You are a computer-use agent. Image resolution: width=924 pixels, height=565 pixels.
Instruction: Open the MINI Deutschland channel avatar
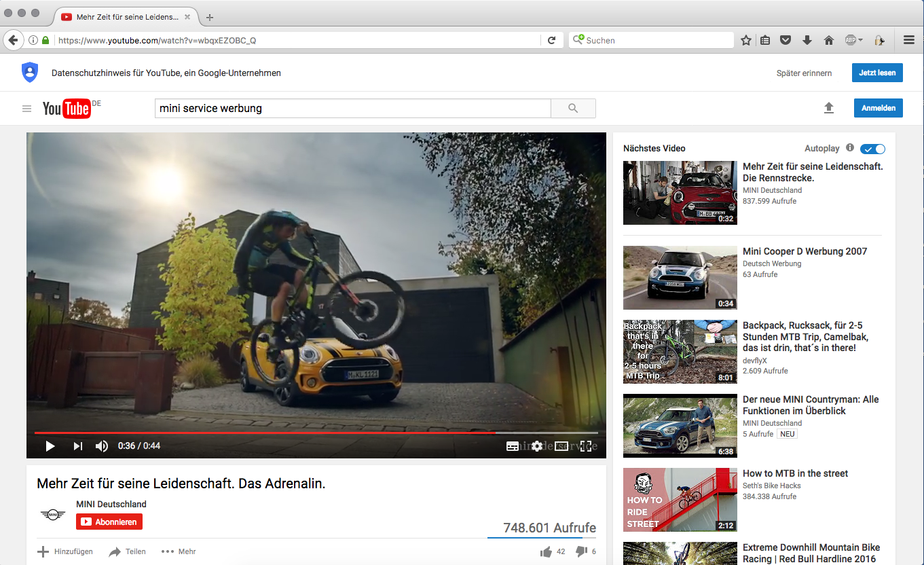click(52, 515)
